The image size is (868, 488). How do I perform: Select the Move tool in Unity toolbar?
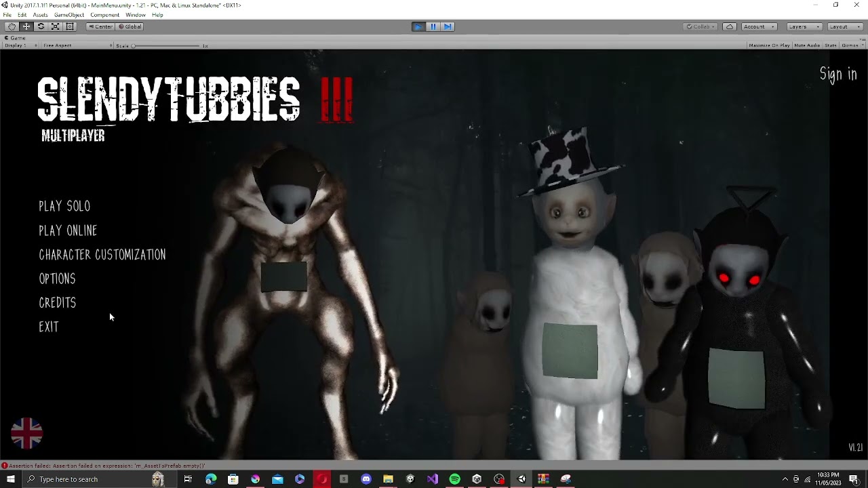[26, 26]
